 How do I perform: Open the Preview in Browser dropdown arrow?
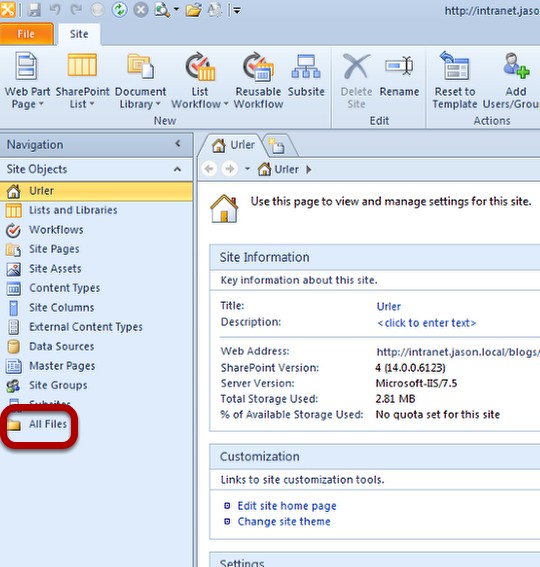[176, 9]
